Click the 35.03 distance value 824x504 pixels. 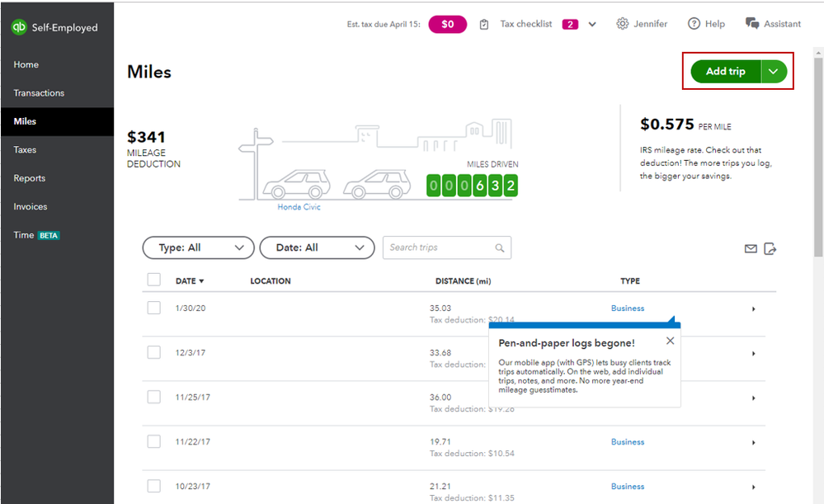tap(440, 308)
